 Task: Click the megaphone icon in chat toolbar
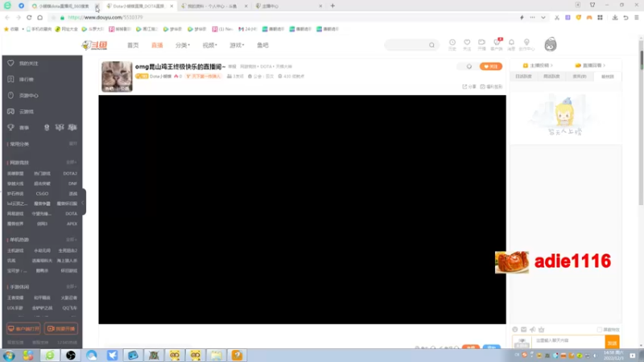533,330
